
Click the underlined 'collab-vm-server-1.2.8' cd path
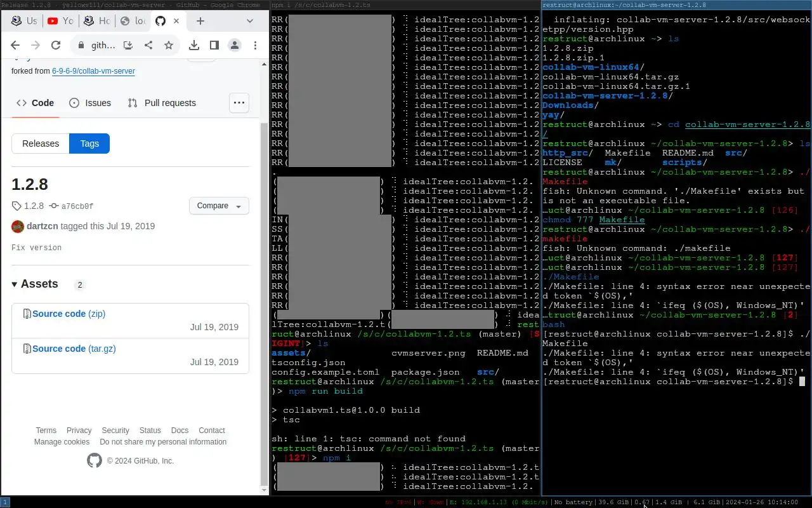(x=747, y=124)
